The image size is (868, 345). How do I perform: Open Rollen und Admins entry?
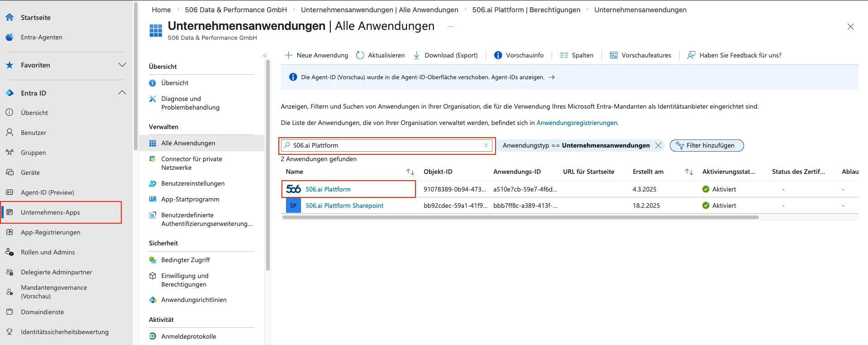[x=48, y=252]
